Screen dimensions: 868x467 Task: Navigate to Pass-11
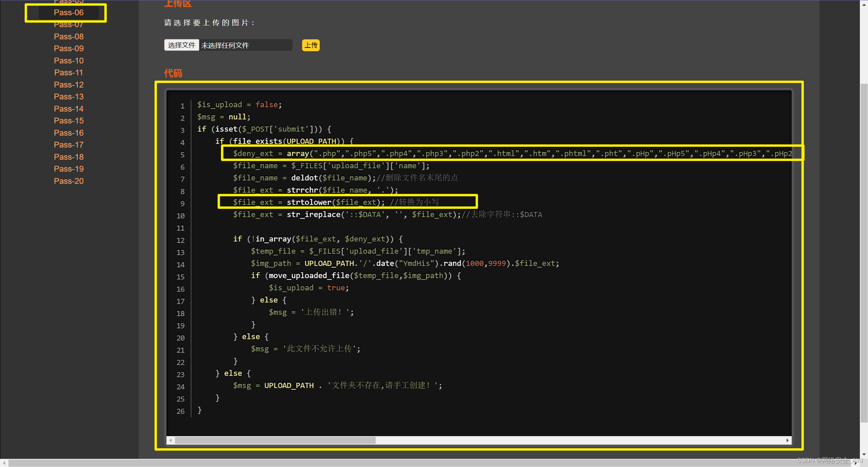pos(68,73)
